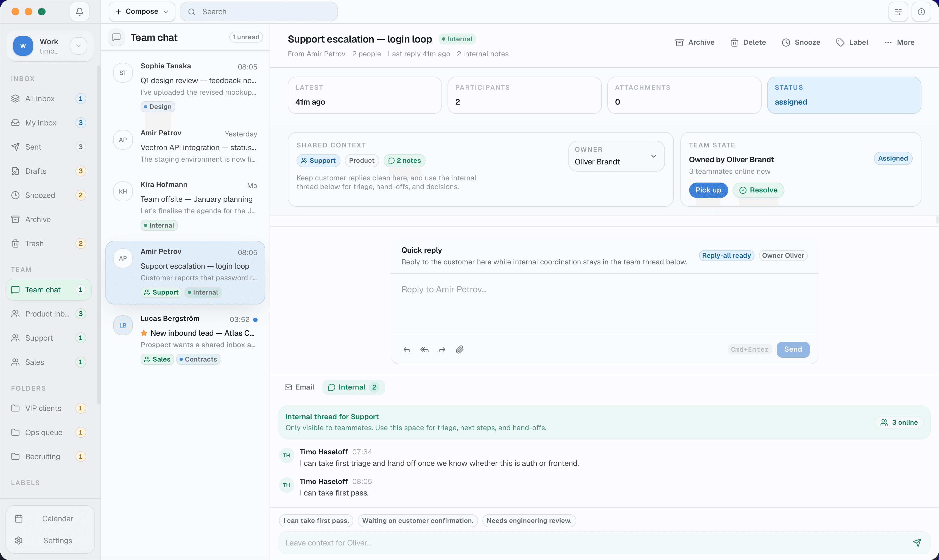Open Calendar

[50, 519]
